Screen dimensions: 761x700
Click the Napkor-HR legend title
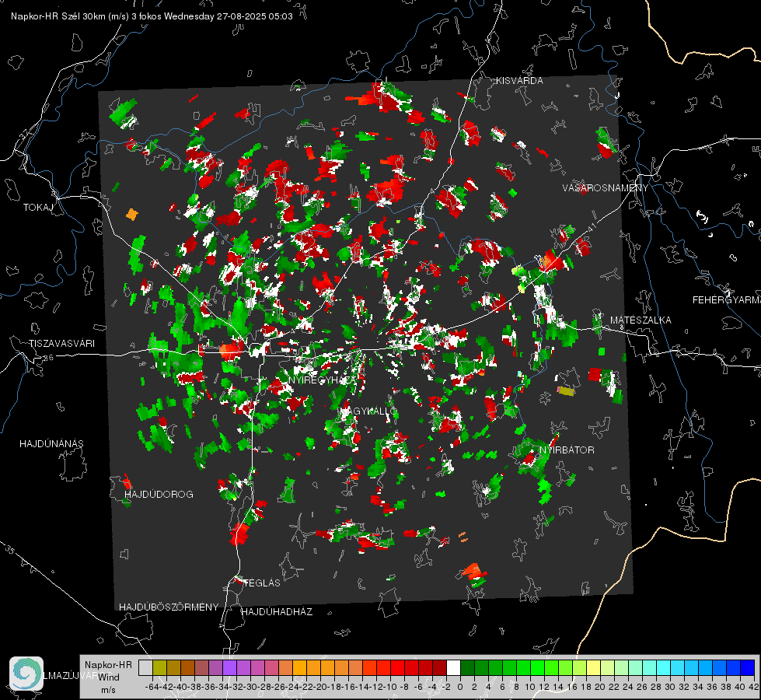pyautogui.click(x=108, y=665)
